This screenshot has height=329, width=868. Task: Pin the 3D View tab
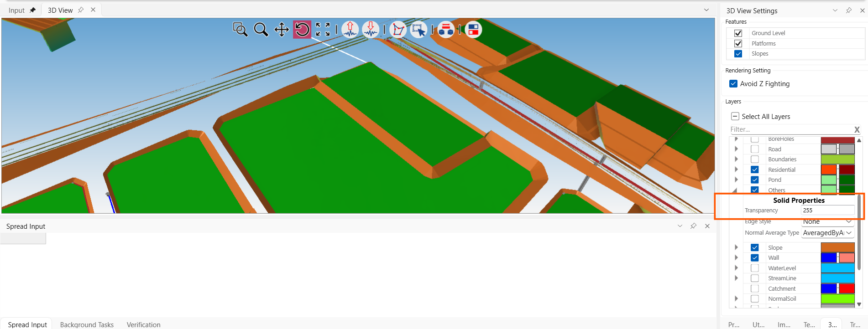click(81, 10)
